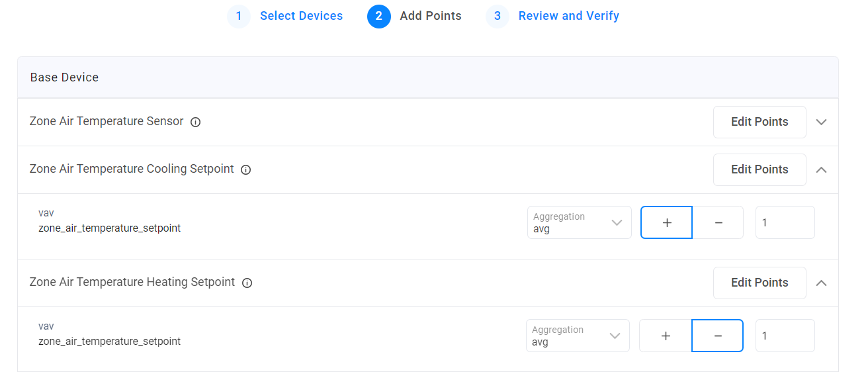
Task: Choose plus operator in Heating Setpoint row
Action: pos(666,336)
